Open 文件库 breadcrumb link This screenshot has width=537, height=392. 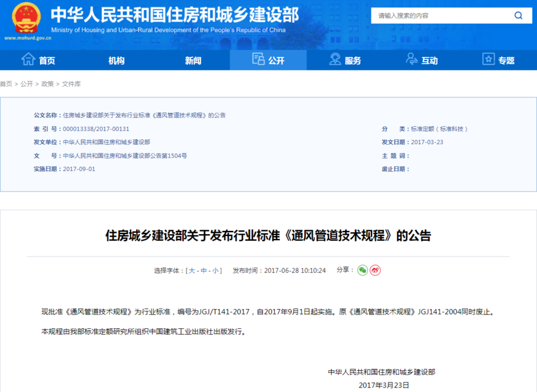[71, 84]
